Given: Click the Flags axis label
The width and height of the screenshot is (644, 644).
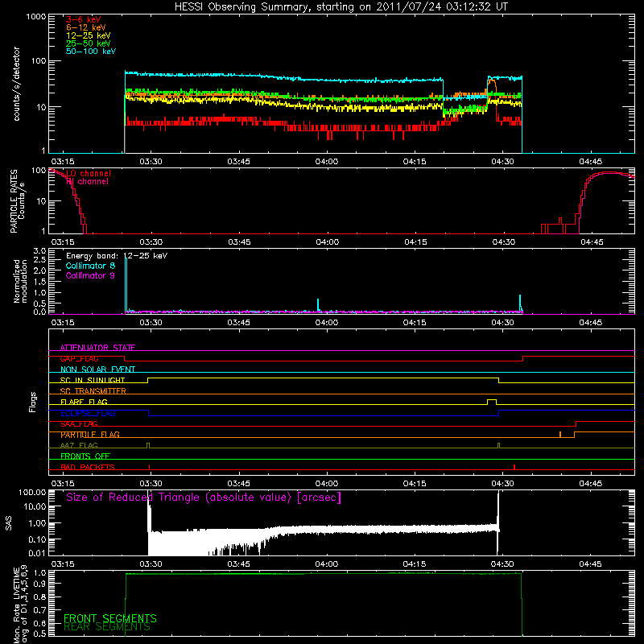Looking at the screenshot, I should click(x=32, y=402).
